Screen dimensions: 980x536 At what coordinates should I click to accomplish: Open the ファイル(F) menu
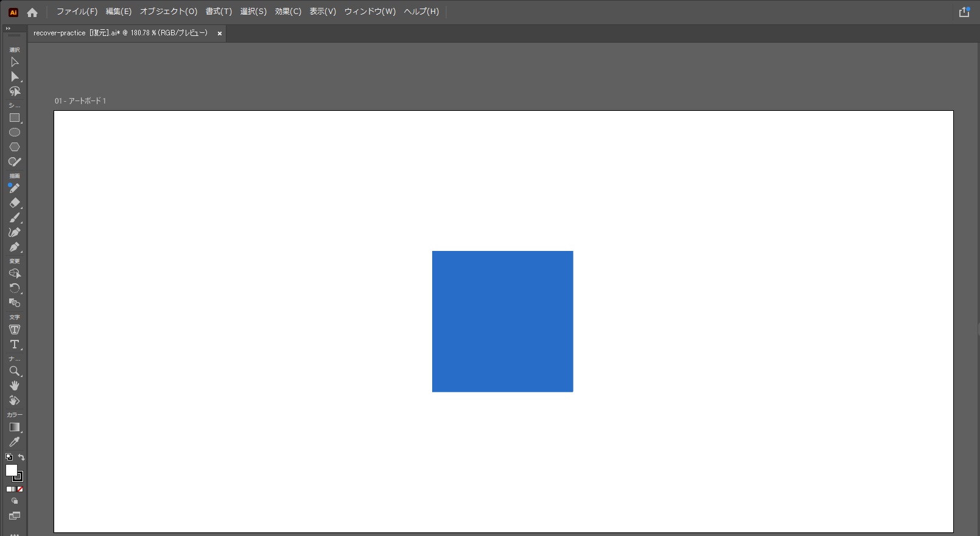[77, 12]
